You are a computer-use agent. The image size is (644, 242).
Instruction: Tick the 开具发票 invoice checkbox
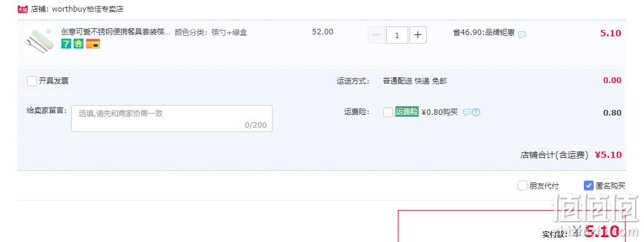coord(32,81)
